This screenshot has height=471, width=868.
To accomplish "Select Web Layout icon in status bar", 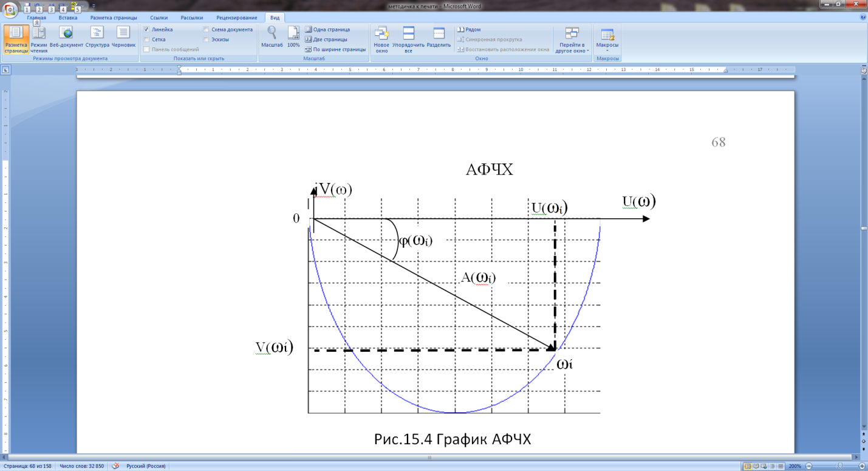I will pyautogui.click(x=765, y=466).
